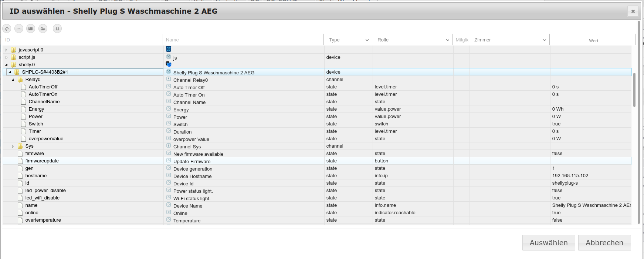Click the '0 Wh' value cell
Viewport: 644px width, 259px height.
[590, 109]
